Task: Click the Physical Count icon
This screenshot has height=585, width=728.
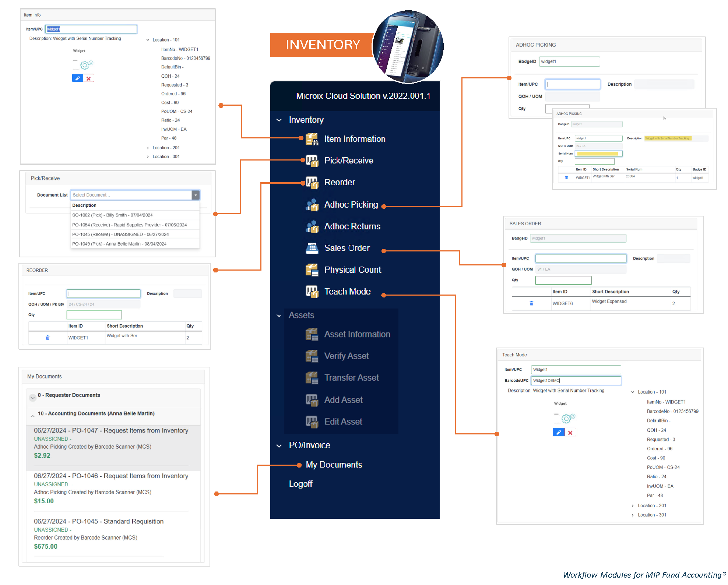Action: 312,270
